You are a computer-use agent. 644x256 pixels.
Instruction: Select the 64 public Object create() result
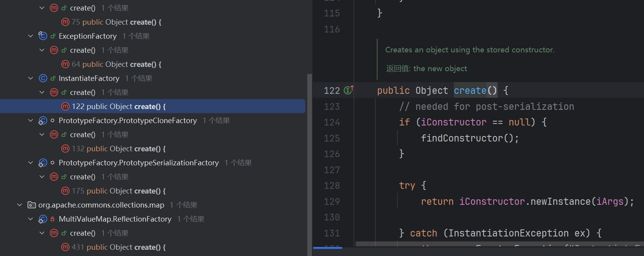point(116,64)
